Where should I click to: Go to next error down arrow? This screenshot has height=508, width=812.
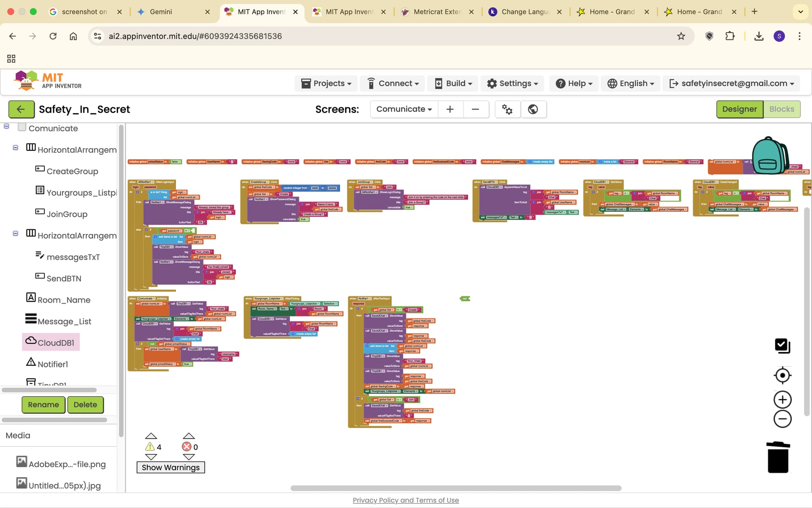(189, 457)
